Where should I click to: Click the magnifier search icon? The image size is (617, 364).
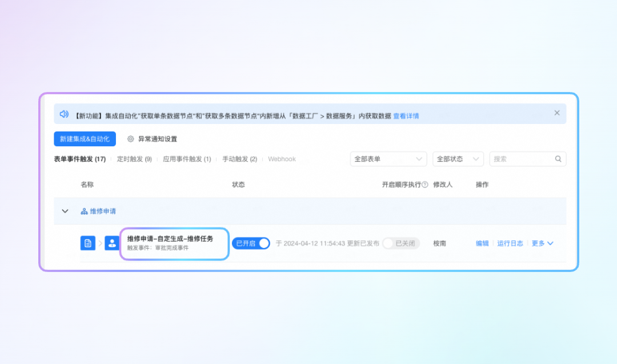tap(558, 159)
